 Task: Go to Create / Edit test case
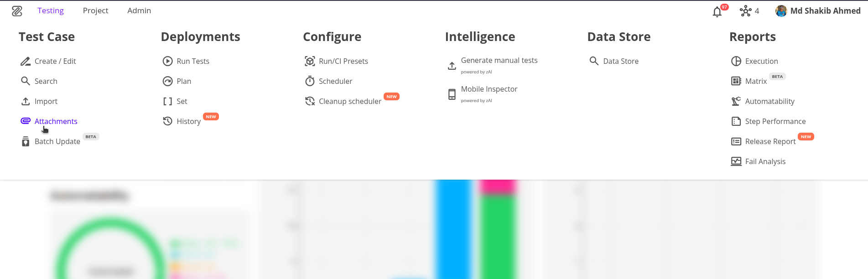tap(55, 61)
